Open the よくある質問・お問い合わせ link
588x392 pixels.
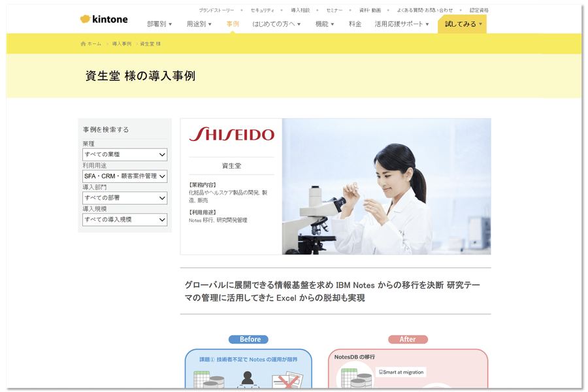425,10
